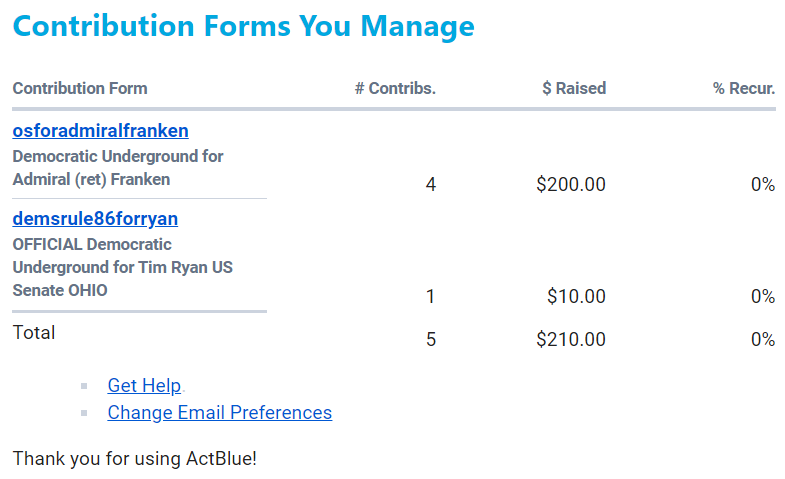785x479 pixels.
Task: Click the Get Help link
Action: (x=144, y=386)
